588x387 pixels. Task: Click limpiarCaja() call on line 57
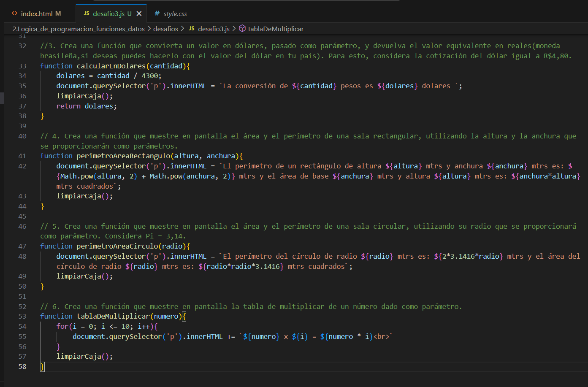click(84, 356)
